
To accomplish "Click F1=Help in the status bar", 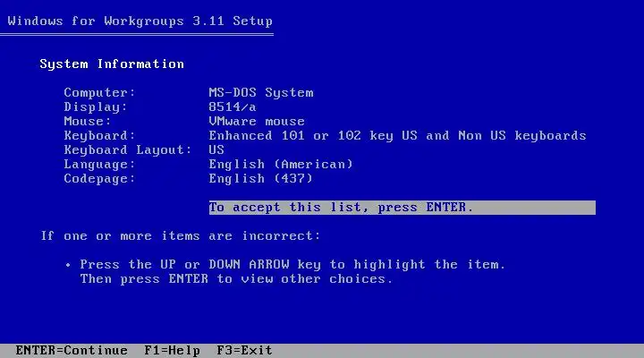I will (172, 350).
